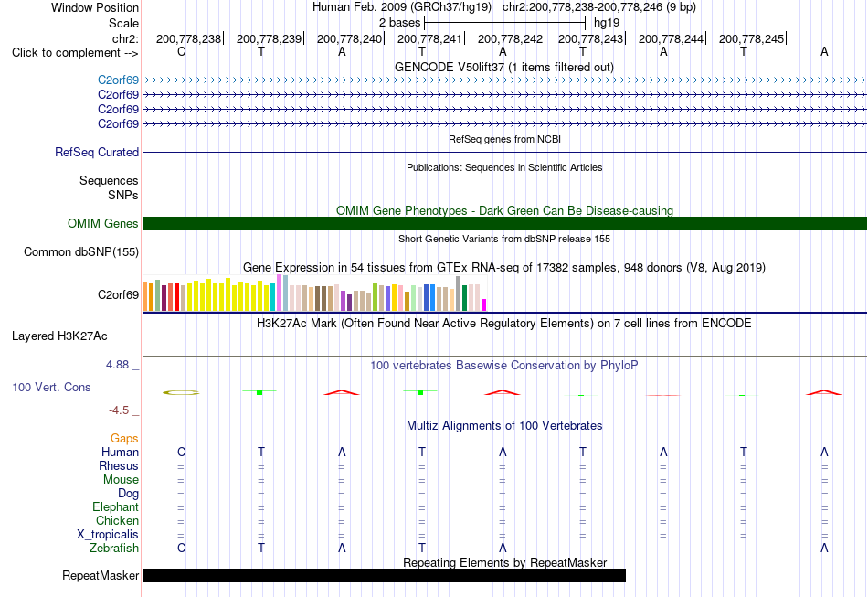868x597 pixels.
Task: Click the dark green bar in the GTEx chart
Action: pos(465,298)
